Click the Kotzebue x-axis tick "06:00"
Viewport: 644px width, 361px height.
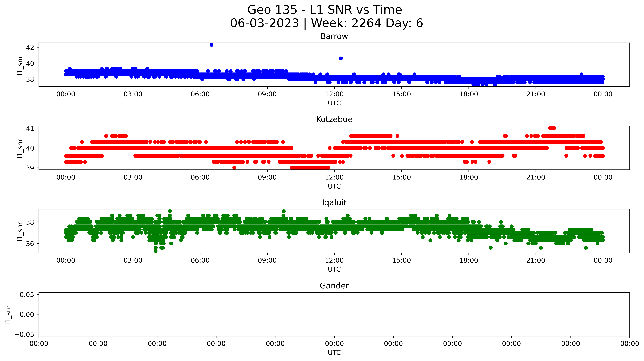point(200,177)
